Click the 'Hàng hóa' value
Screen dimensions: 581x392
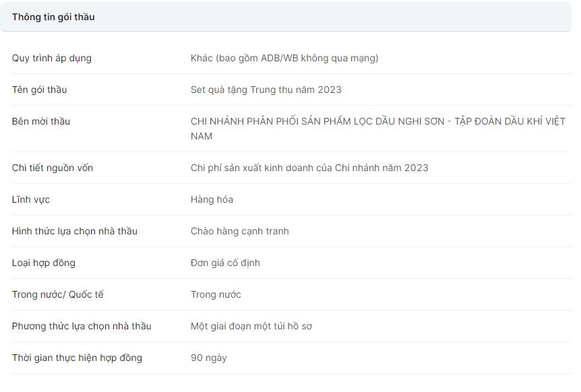pyautogui.click(x=212, y=199)
